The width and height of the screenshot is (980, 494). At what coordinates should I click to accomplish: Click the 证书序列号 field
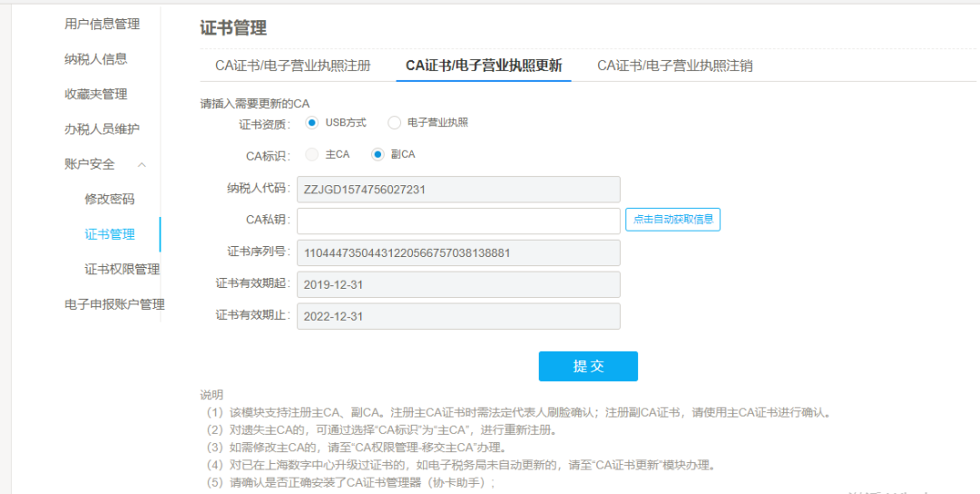click(459, 252)
